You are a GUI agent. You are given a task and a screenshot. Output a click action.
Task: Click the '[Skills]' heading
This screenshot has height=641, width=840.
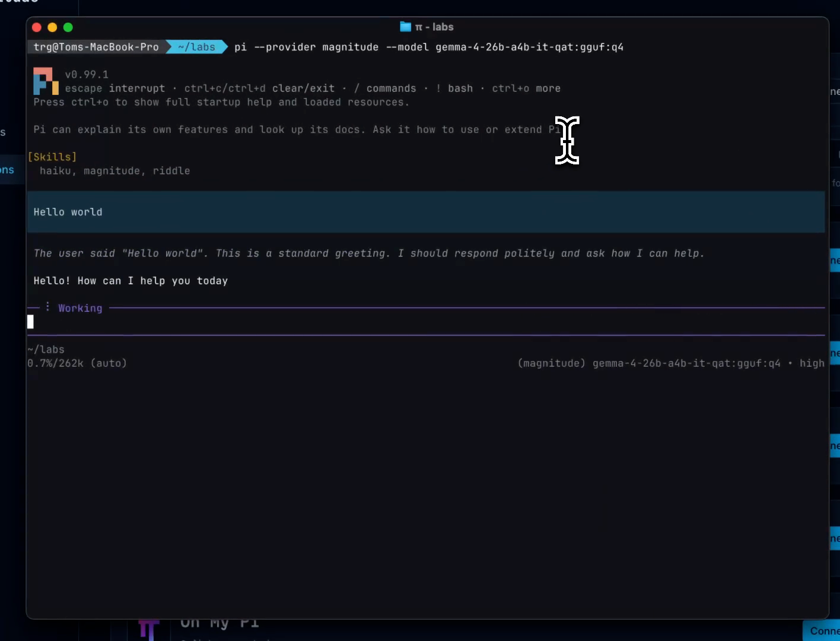point(52,157)
